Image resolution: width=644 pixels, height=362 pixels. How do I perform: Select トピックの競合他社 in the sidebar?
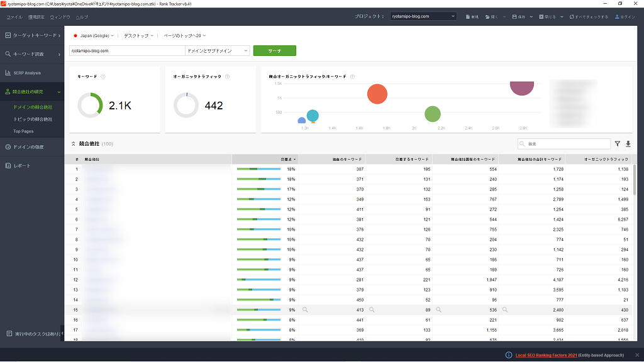[33, 119]
